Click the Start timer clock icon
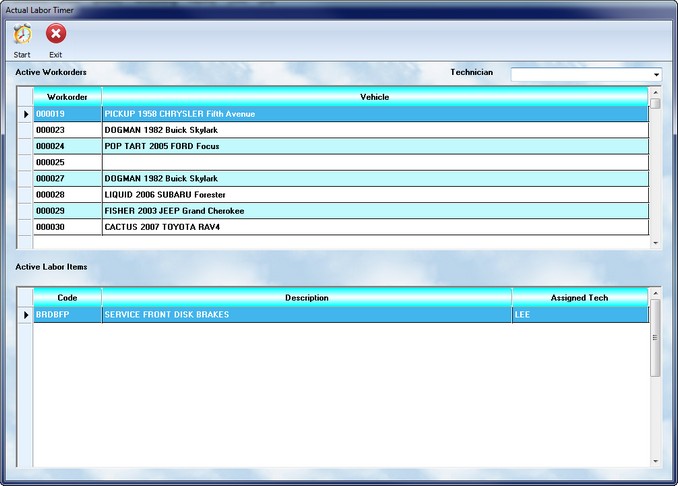The width and height of the screenshot is (678, 486). (22, 36)
